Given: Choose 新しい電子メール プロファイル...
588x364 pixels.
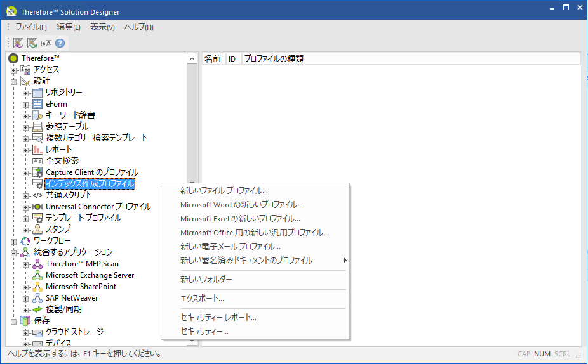Looking at the screenshot, I should click(x=255, y=247).
